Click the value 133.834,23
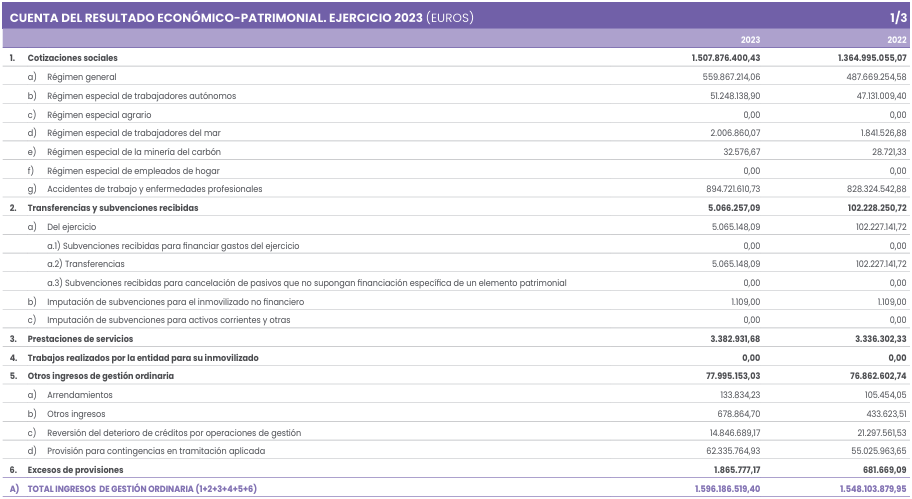The height and width of the screenshot is (499, 912). (x=740, y=395)
